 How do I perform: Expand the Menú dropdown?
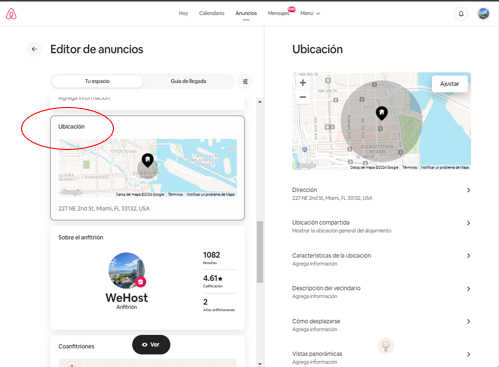point(310,13)
